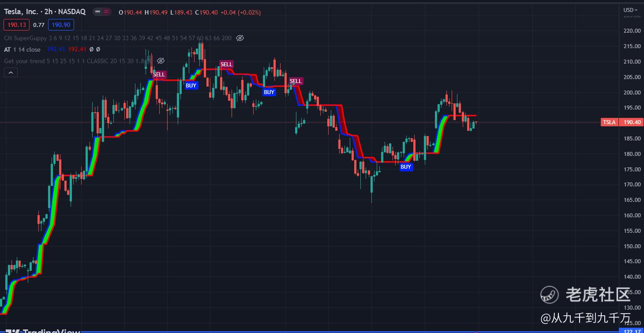Click the open price O190.44
Image resolution: width=644 pixels, height=333 pixels.
130,12
